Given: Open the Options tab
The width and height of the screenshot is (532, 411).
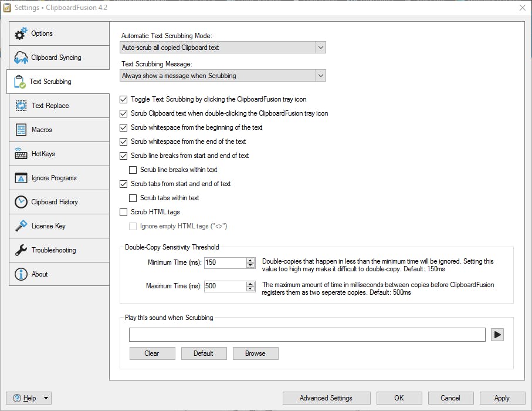Looking at the screenshot, I should pos(59,33).
